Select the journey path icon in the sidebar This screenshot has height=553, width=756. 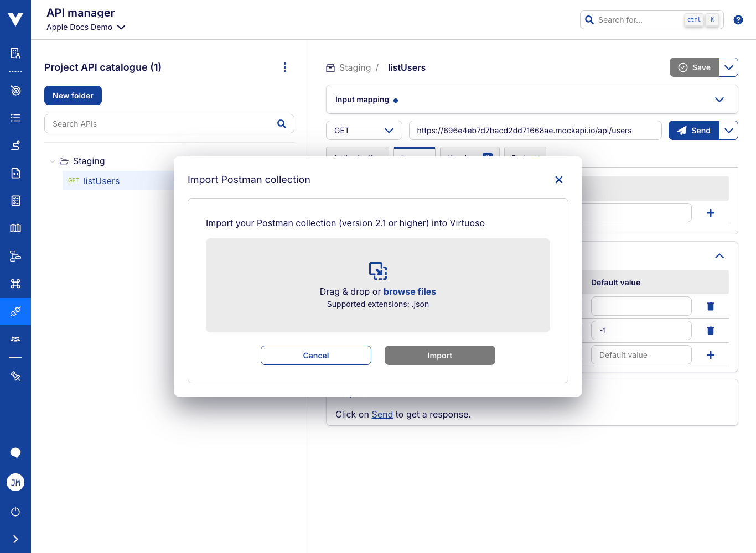point(15,145)
